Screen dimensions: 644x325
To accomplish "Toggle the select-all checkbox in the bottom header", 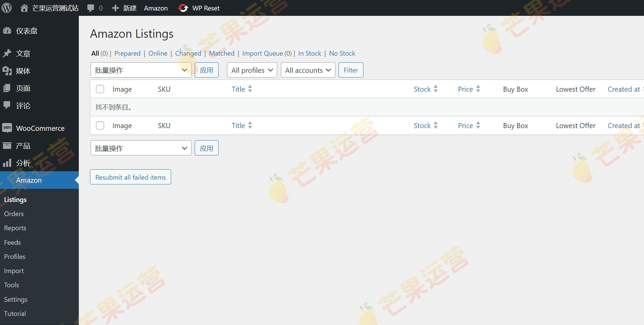I will [x=100, y=125].
